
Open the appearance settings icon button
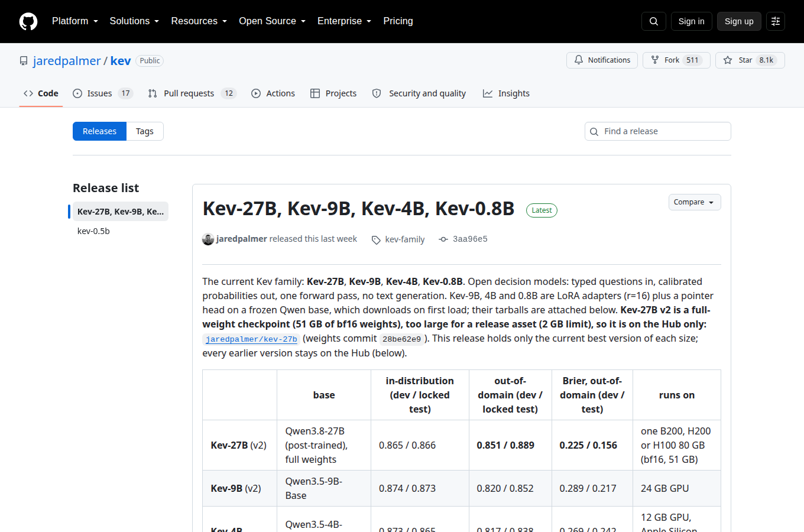(x=776, y=21)
